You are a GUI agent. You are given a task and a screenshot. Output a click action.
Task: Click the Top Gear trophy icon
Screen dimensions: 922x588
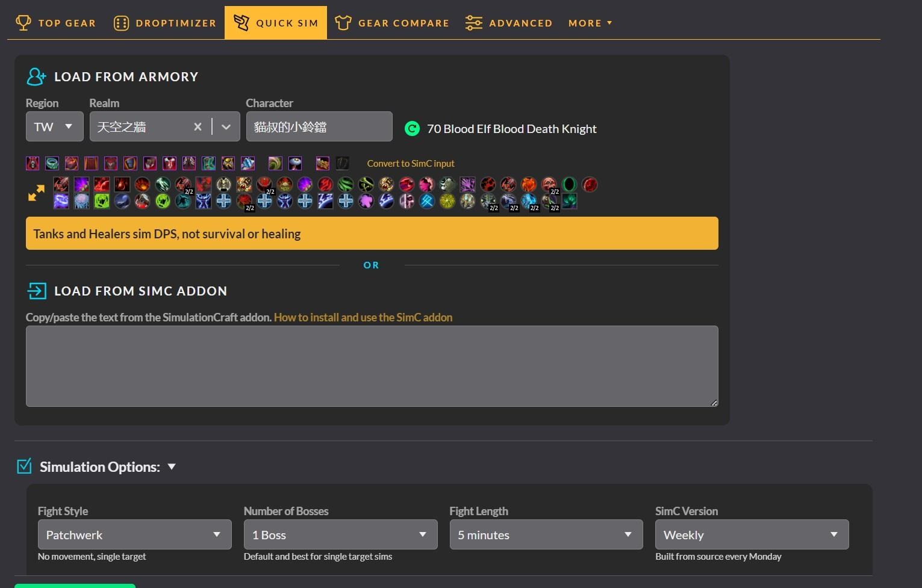pos(23,23)
